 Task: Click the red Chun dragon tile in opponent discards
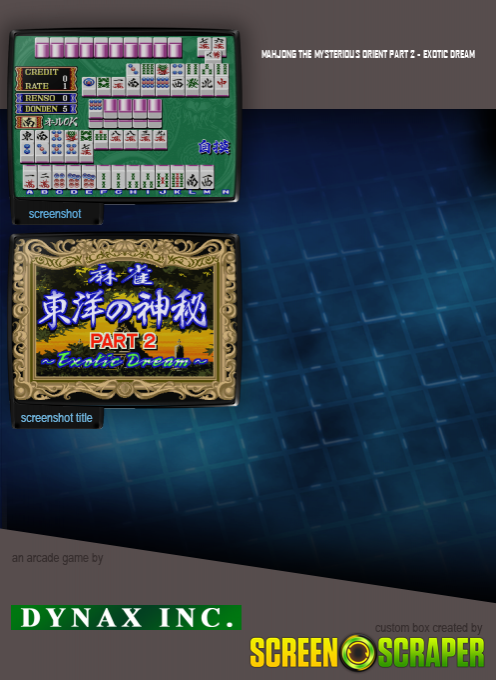222,85
